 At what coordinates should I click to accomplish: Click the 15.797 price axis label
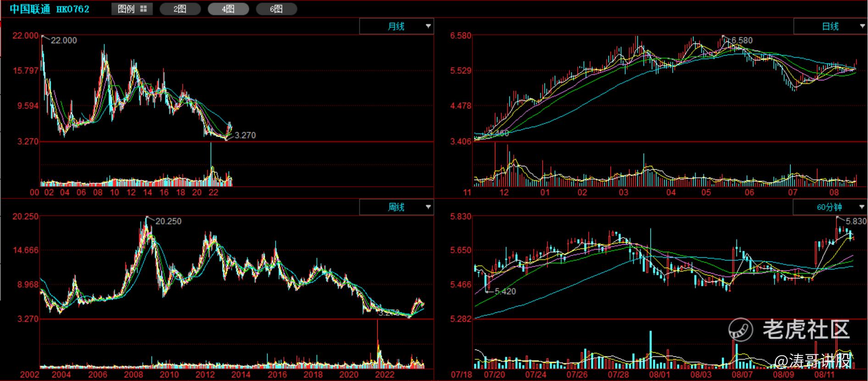[x=26, y=71]
